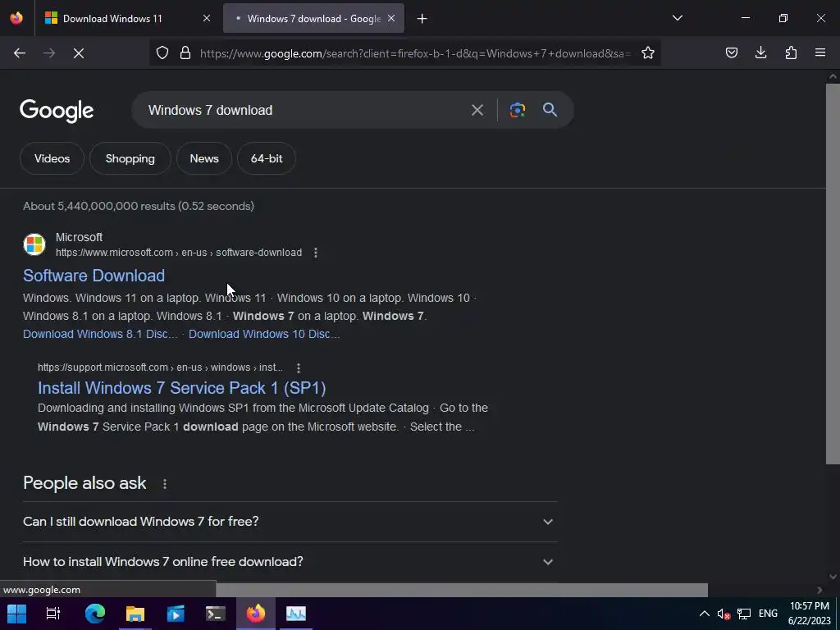Image resolution: width=840 pixels, height=630 pixels.
Task: Open the network tray icon
Action: click(x=743, y=614)
